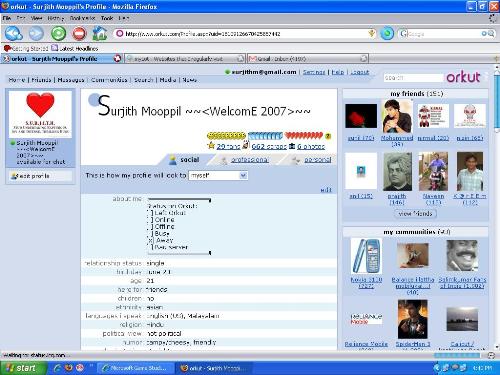
Task: Click the blue ice cube karma rating
Action: pyautogui.click(x=265, y=136)
